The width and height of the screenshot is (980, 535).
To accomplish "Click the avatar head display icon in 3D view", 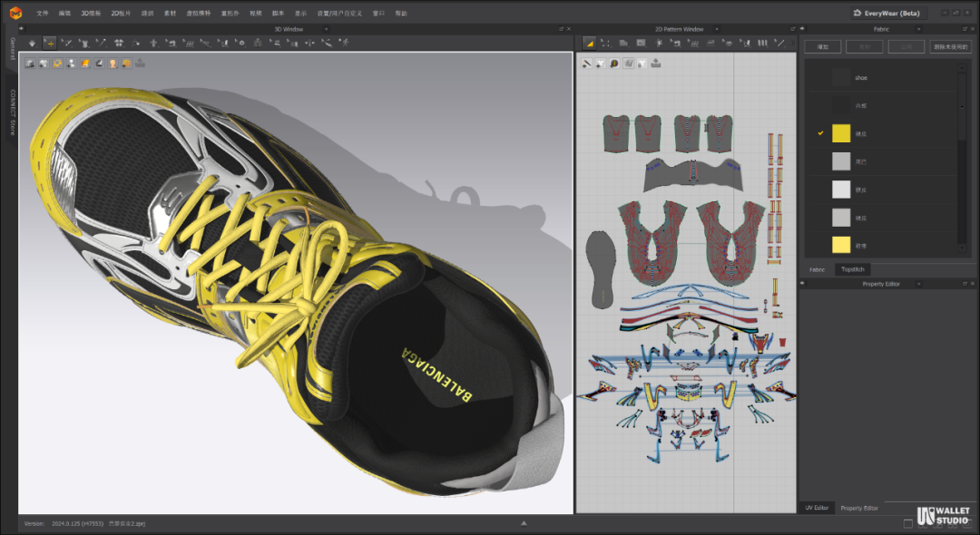I will (113, 63).
